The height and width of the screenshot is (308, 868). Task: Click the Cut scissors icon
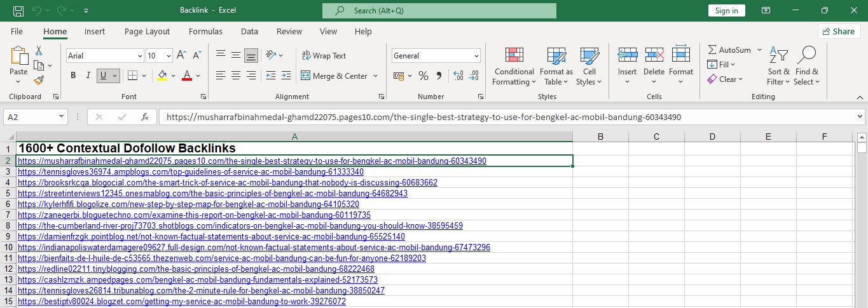click(x=39, y=51)
